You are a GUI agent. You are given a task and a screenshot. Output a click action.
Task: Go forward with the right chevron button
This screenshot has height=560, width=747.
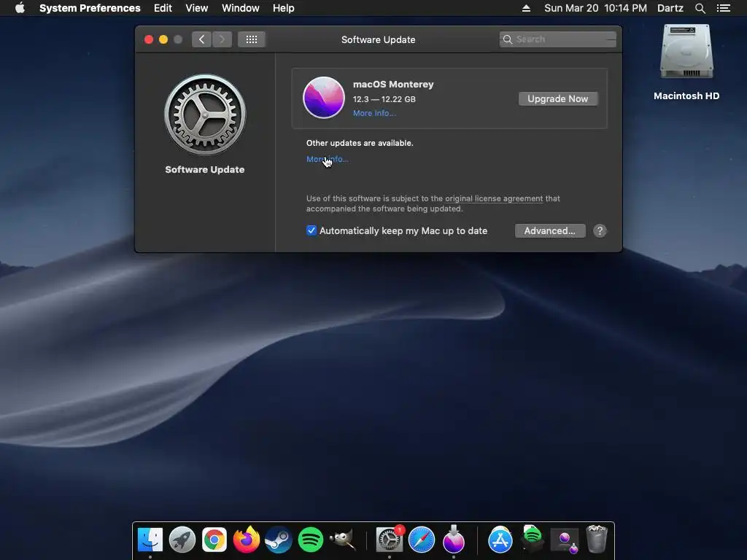pos(222,39)
